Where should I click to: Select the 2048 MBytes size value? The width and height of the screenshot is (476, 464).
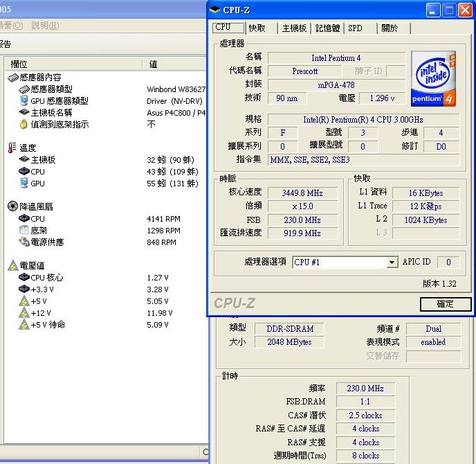pos(289,342)
